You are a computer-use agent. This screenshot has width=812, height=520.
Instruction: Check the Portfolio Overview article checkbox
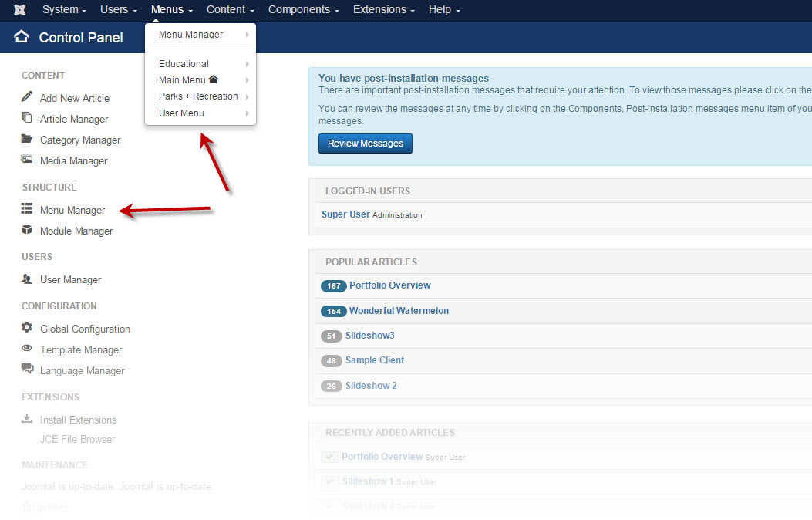tap(330, 456)
